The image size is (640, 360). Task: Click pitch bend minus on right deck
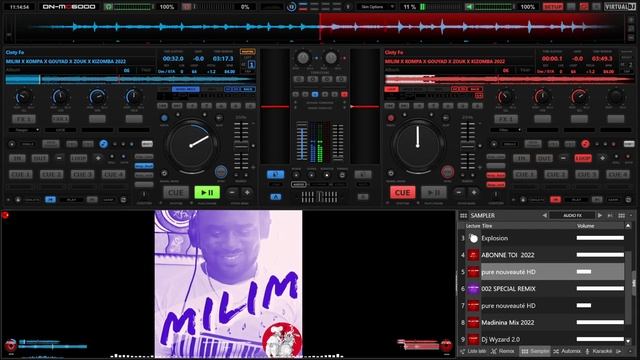click(459, 192)
